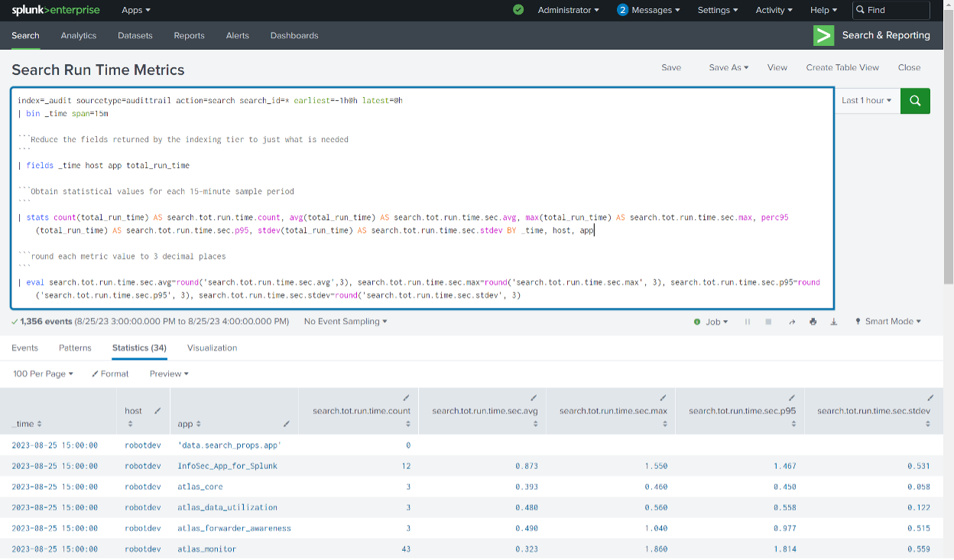Expand the Settings menu
The height and width of the screenshot is (560, 954).
point(718,10)
